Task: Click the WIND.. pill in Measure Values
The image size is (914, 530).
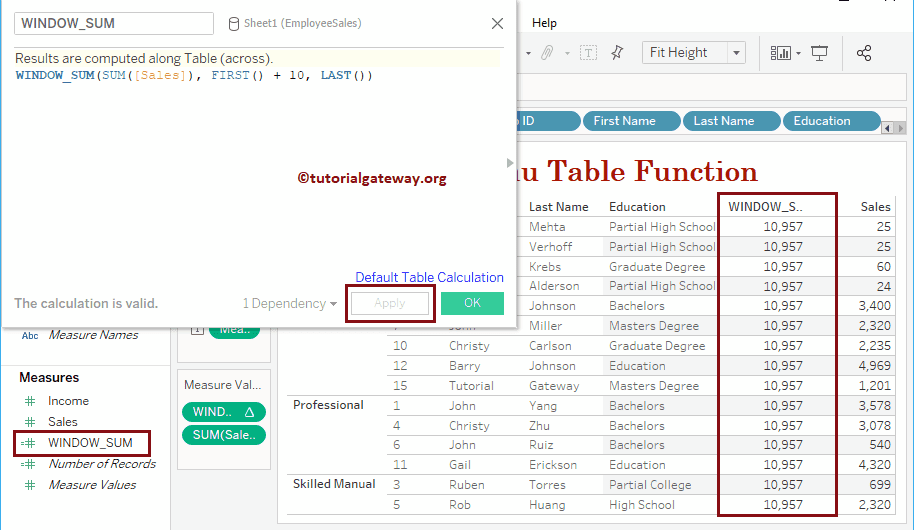Action: [x=224, y=412]
